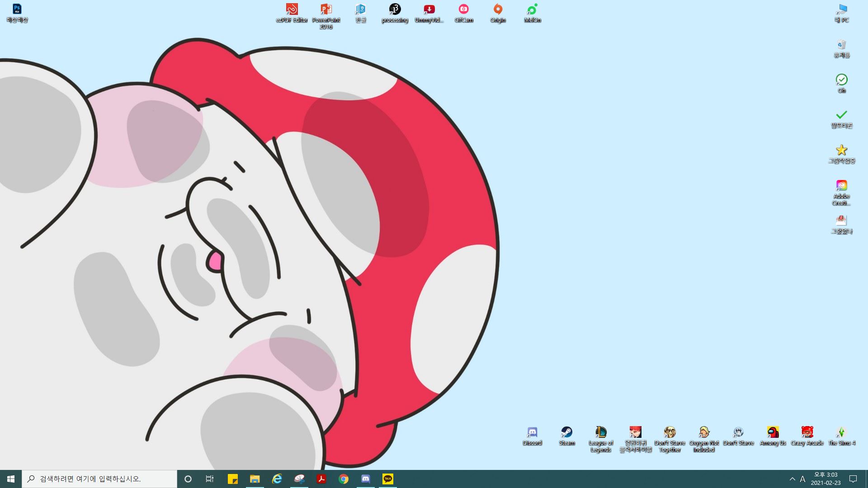The image size is (868, 488).
Task: Click the taskbar search box
Action: point(99,479)
